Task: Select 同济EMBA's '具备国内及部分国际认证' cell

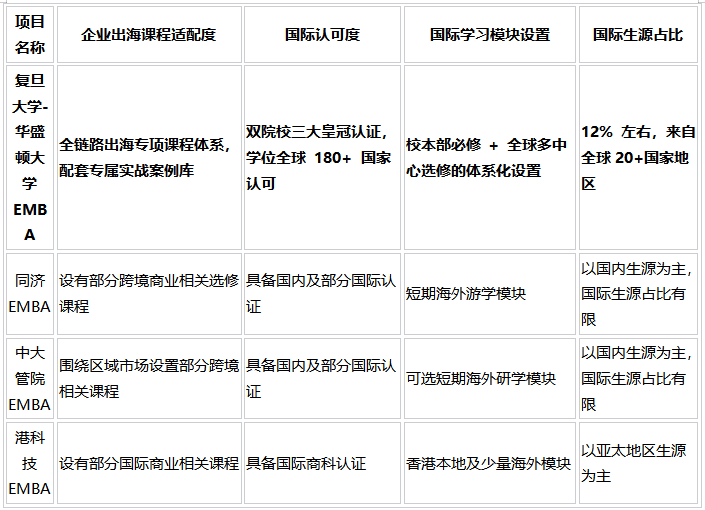Action: coord(322,294)
